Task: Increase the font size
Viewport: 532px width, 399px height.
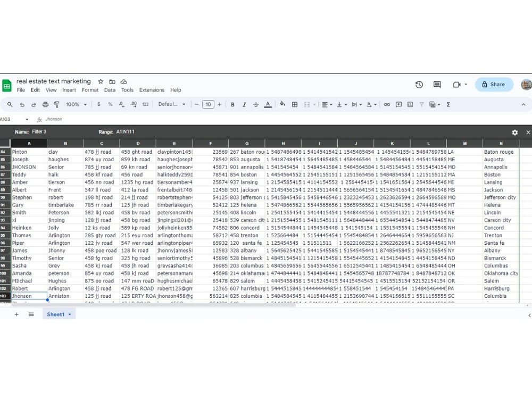Action: (x=220, y=104)
